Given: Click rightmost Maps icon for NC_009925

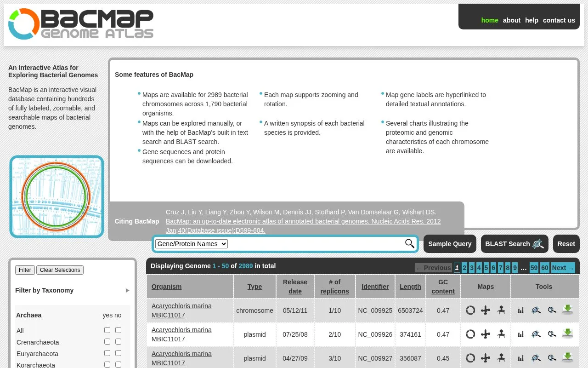Looking at the screenshot, I should click(x=501, y=310).
